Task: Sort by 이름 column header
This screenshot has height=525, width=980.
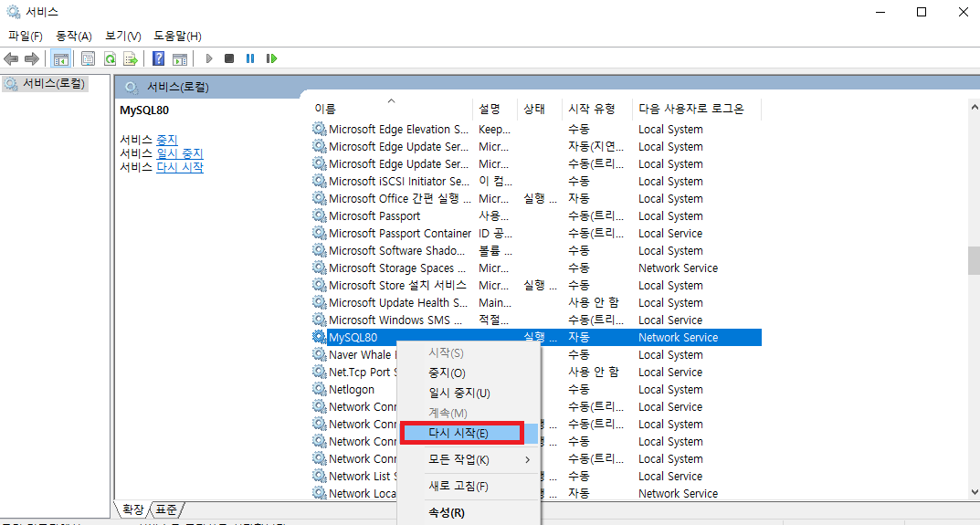Action: pos(391,109)
